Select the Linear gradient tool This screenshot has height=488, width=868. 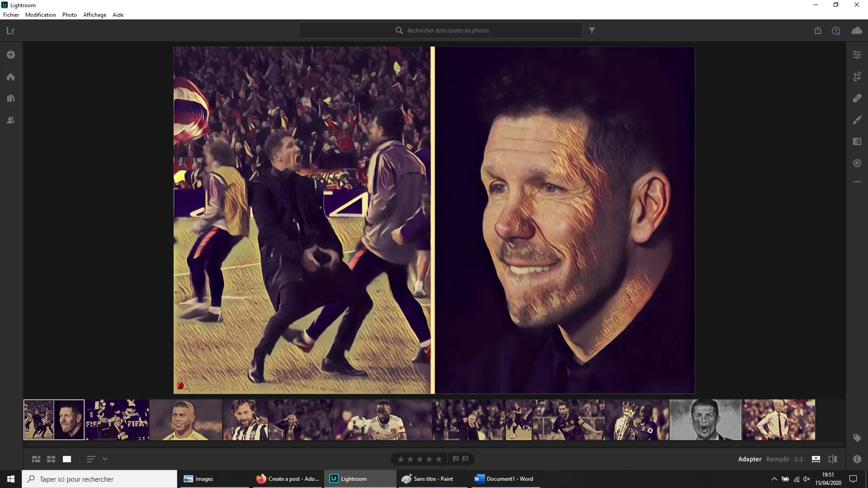(x=857, y=141)
